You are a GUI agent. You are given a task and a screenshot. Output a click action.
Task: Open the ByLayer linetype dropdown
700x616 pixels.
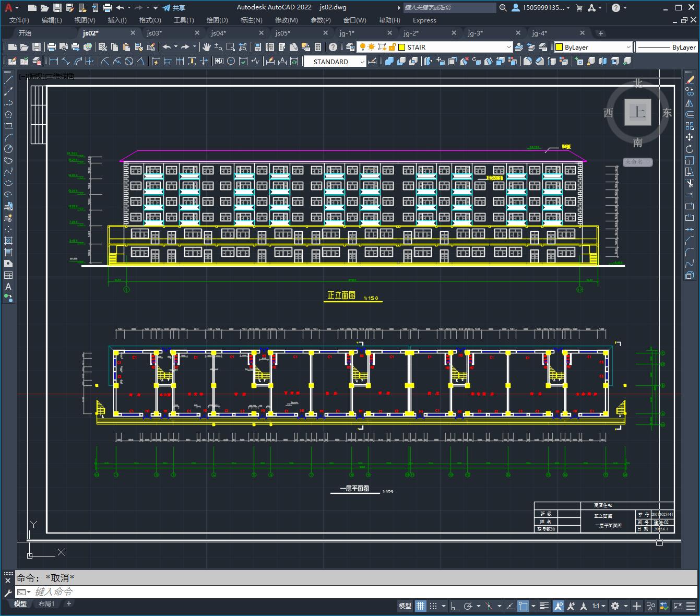point(667,47)
